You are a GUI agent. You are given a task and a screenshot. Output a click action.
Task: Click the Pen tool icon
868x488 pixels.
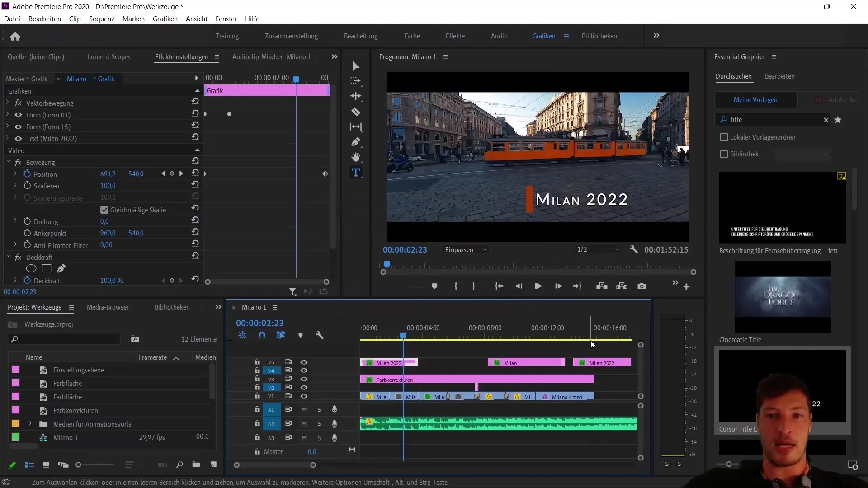pos(356,142)
